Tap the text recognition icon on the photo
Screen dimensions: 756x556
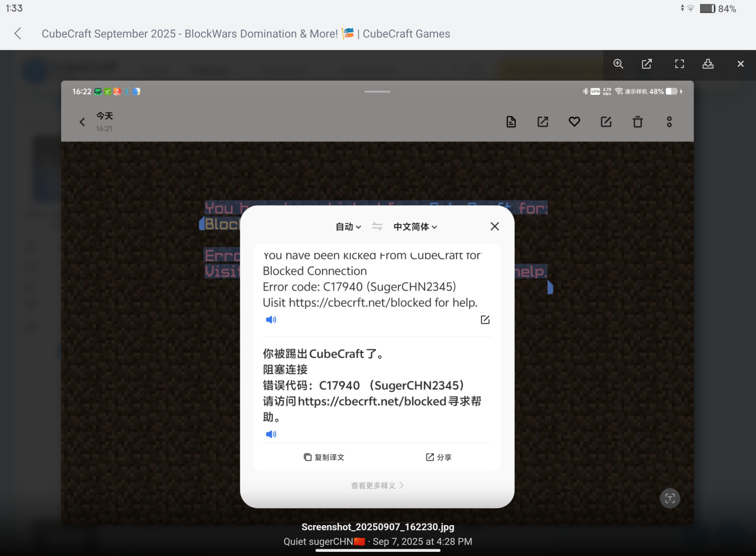click(x=670, y=498)
